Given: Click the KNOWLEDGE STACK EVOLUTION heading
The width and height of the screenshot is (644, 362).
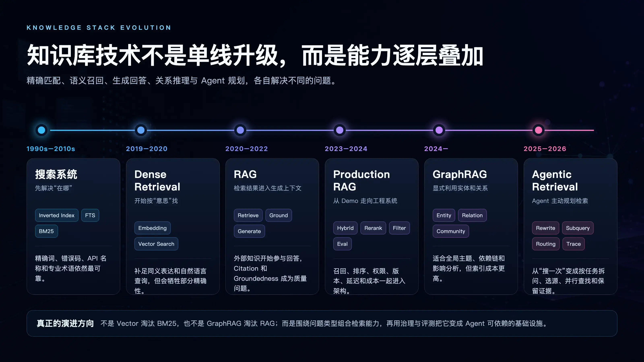Looking at the screenshot, I should tap(99, 28).
